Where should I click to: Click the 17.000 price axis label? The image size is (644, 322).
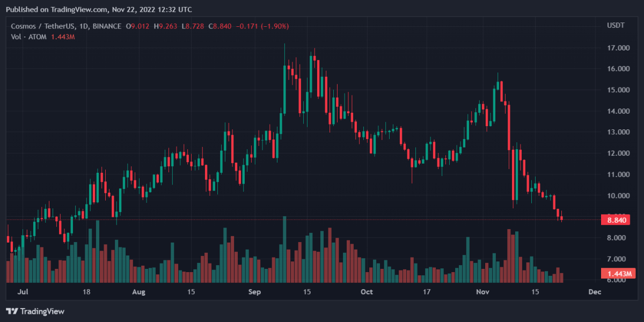[x=618, y=48]
